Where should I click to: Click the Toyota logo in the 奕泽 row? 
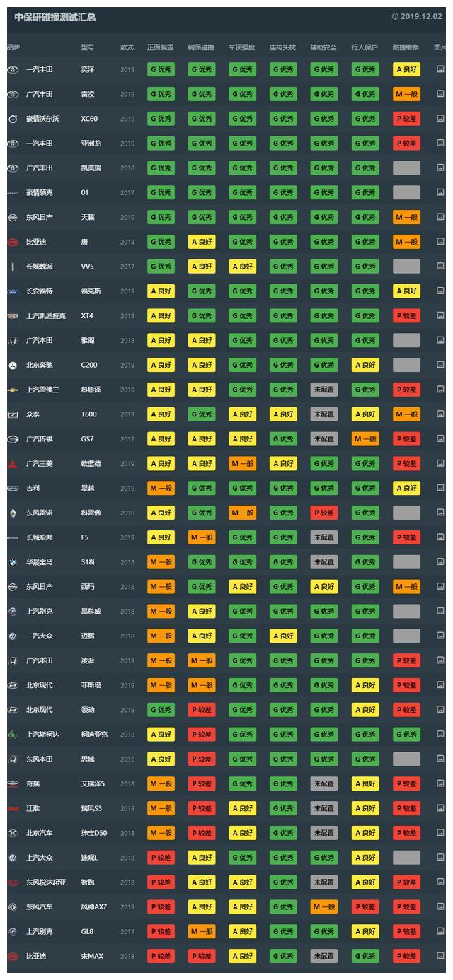click(13, 69)
